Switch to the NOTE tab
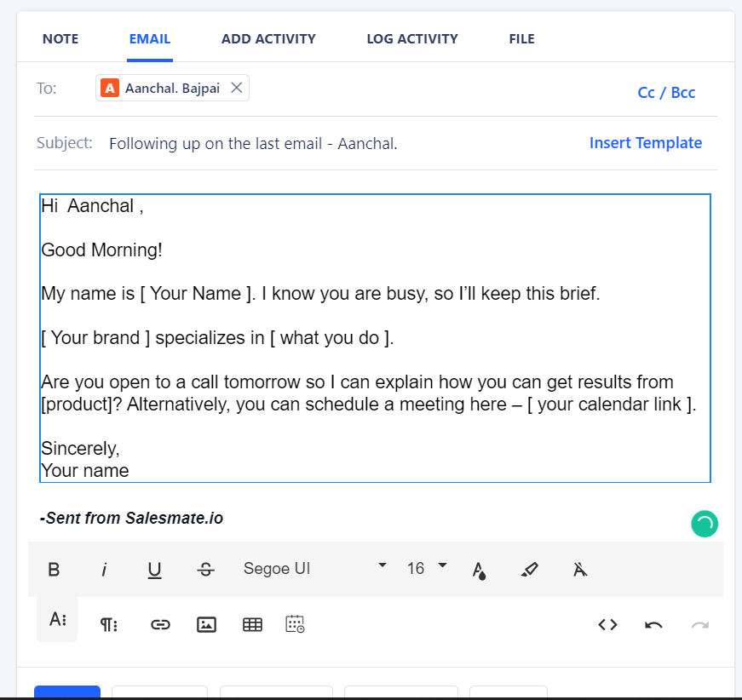The width and height of the screenshot is (742, 700). pyautogui.click(x=60, y=39)
